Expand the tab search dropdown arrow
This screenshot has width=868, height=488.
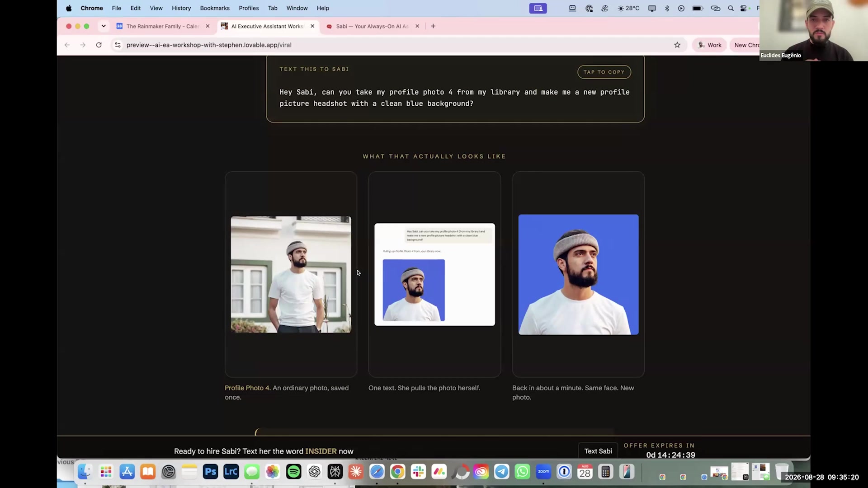click(104, 26)
